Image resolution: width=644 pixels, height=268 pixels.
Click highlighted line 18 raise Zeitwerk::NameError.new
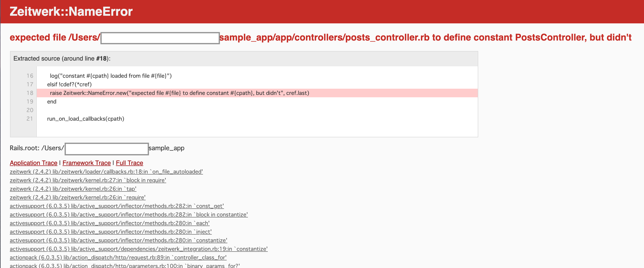tap(257, 93)
